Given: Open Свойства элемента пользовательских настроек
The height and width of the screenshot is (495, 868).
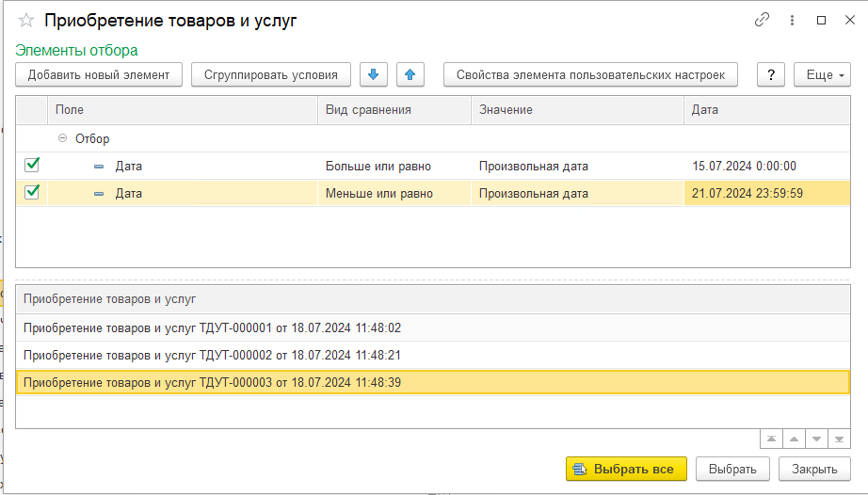Looking at the screenshot, I should point(590,74).
